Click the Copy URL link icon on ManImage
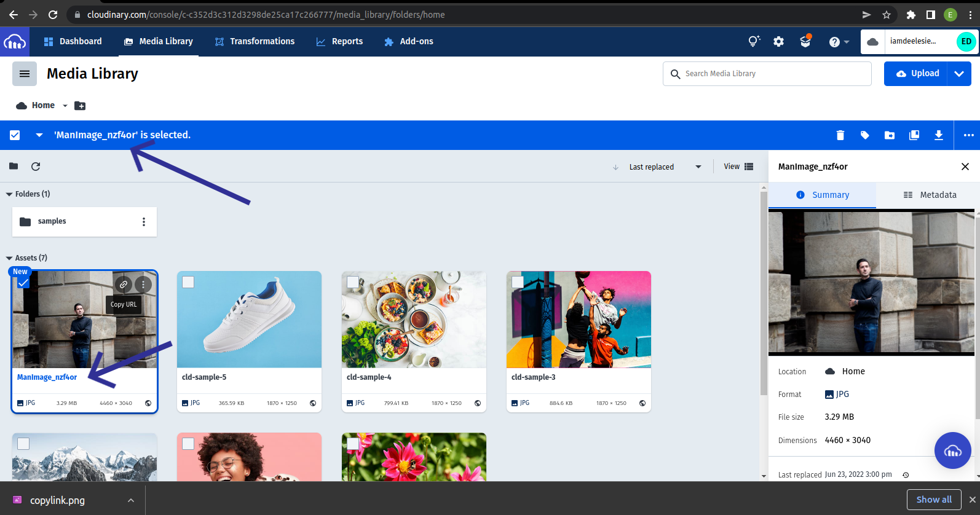980x515 pixels. tap(124, 285)
